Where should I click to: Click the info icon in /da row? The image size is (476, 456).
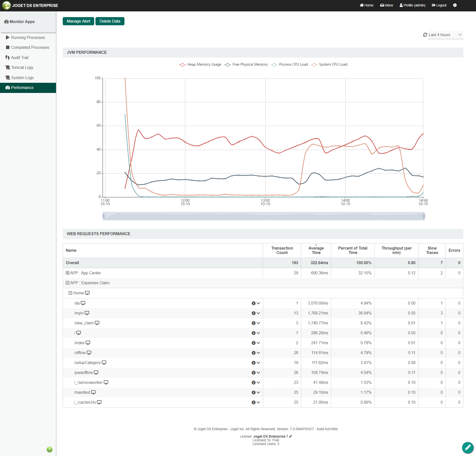pyautogui.click(x=253, y=303)
